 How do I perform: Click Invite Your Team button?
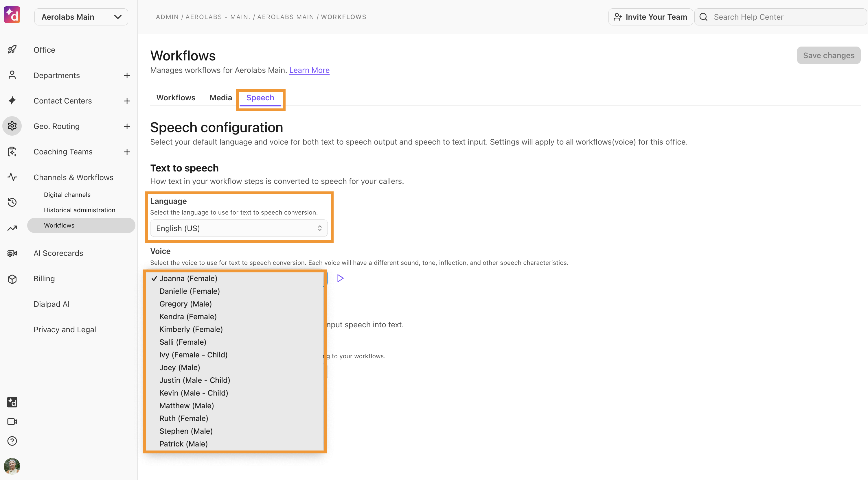(650, 17)
